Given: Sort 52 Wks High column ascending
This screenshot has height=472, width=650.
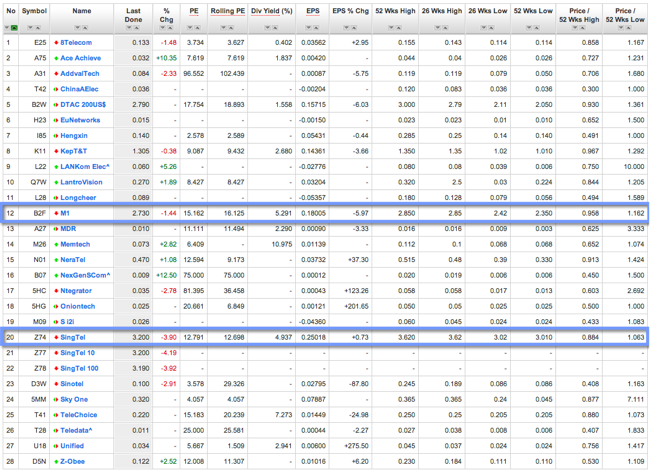Looking at the screenshot, I should pyautogui.click(x=399, y=28).
